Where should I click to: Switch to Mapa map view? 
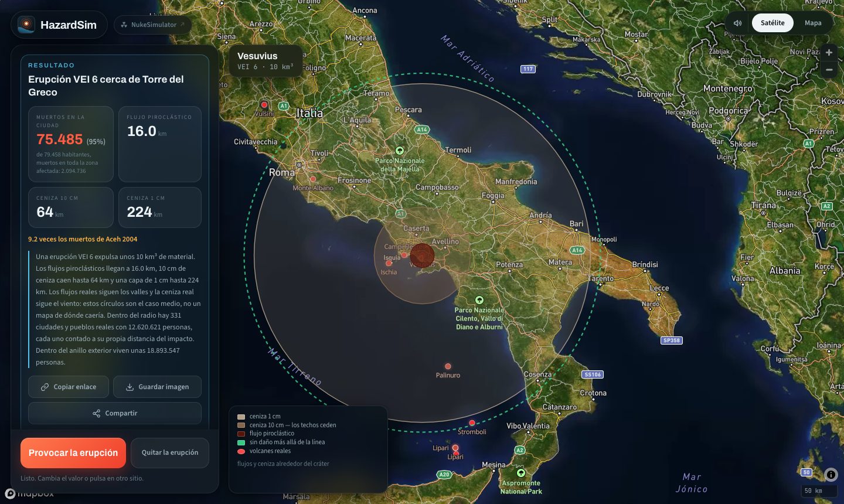(813, 23)
